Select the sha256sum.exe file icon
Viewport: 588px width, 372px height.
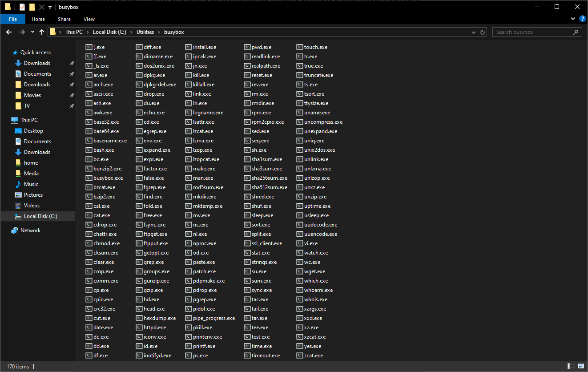coord(247,178)
